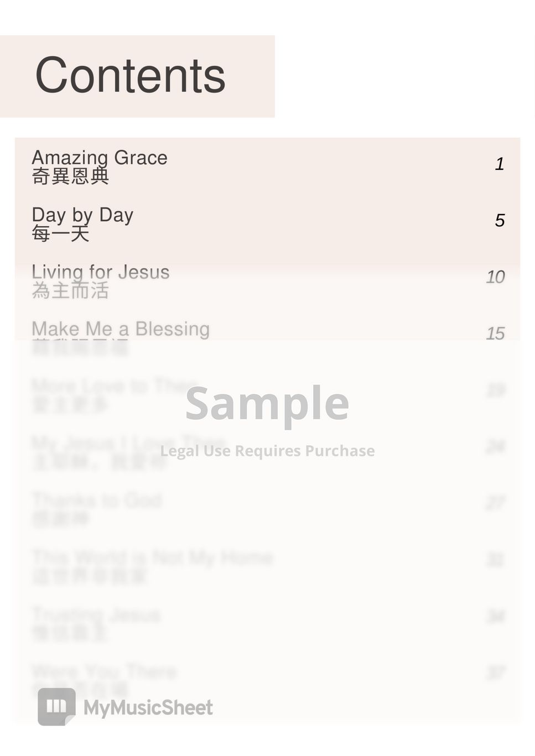Click the Chinese title 每一天

pyautogui.click(x=60, y=233)
